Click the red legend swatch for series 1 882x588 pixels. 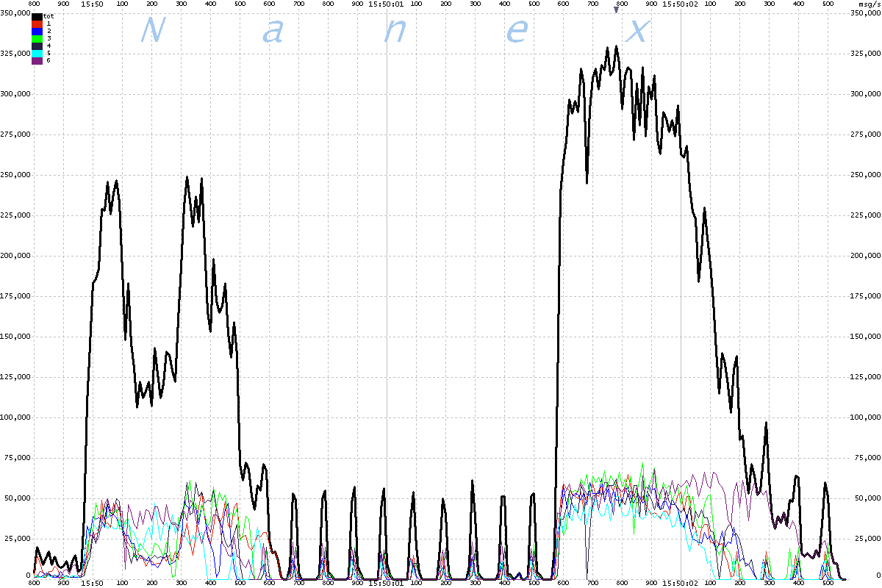[x=37, y=24]
